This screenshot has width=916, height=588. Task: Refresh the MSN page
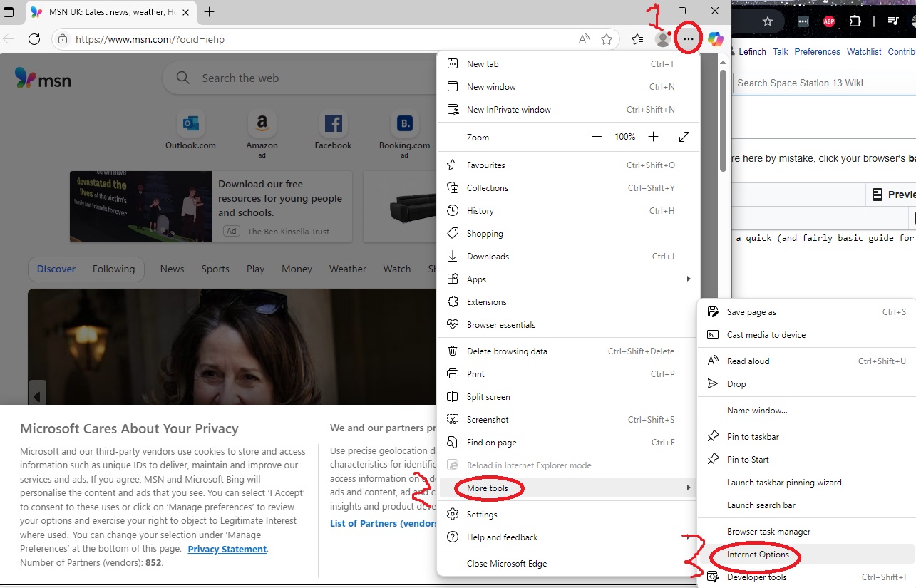coord(34,39)
